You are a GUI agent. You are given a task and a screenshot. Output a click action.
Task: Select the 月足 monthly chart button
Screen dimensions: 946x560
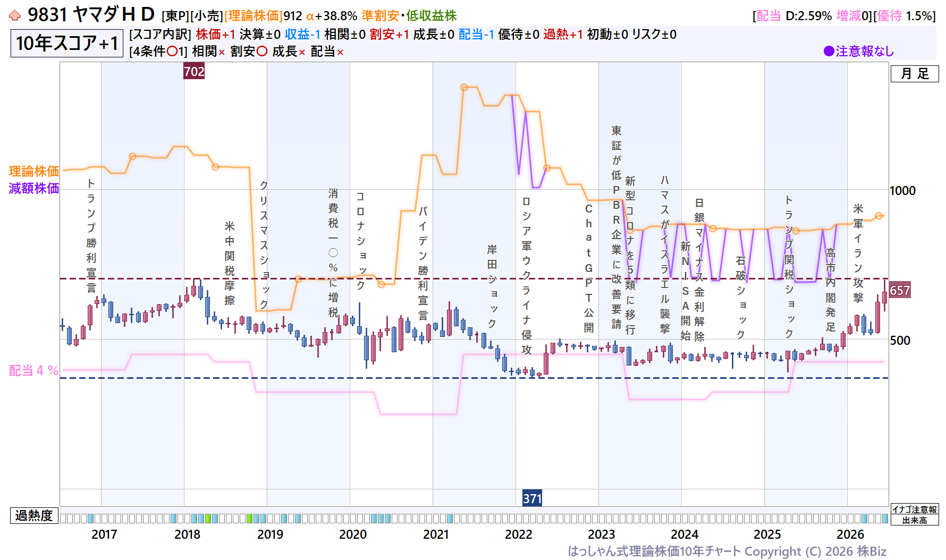coord(915,74)
